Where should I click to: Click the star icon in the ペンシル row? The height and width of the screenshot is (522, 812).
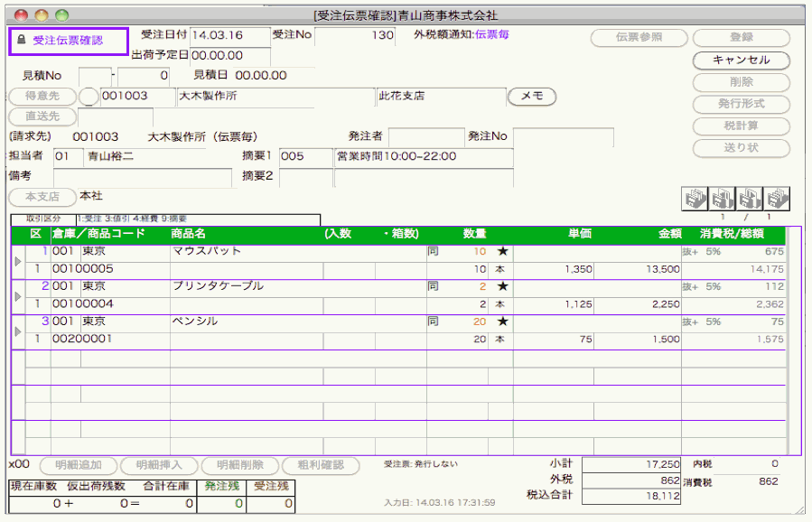click(x=502, y=322)
